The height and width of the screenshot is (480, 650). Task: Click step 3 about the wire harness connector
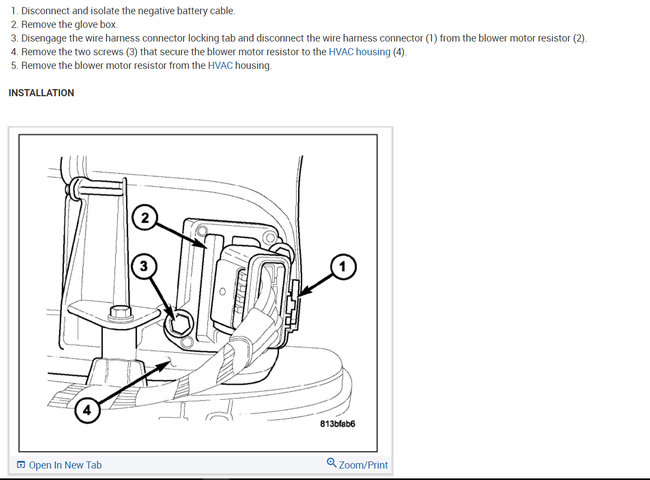coord(299,38)
